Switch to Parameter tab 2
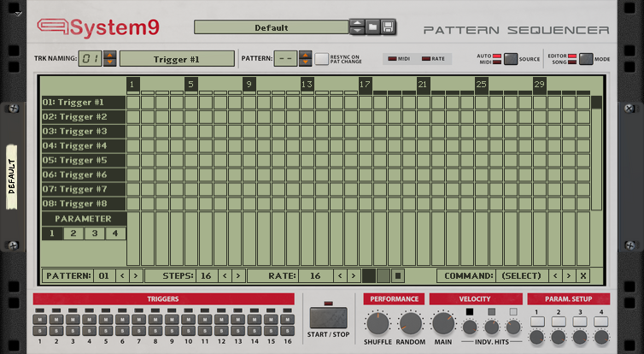Image resolution: width=644 pixels, height=354 pixels. click(x=73, y=233)
